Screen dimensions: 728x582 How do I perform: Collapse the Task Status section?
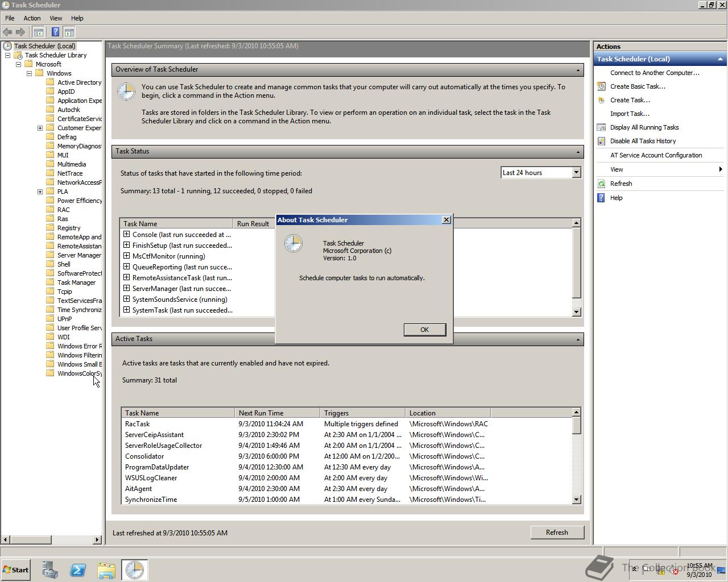point(578,152)
